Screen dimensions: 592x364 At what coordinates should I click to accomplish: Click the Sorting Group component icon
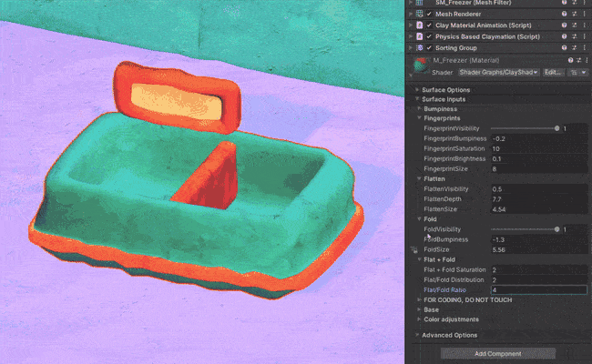pyautogui.click(x=418, y=47)
